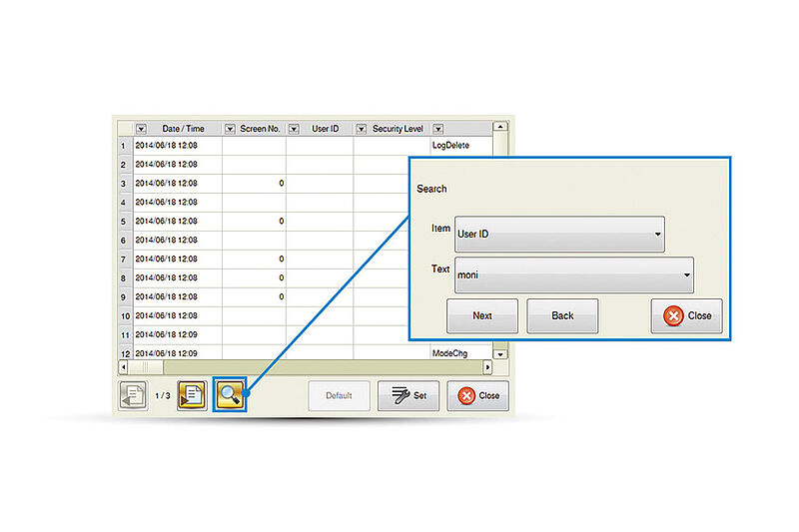Open the Screen No. column filter
This screenshot has width=799, height=532.
pos(230,129)
